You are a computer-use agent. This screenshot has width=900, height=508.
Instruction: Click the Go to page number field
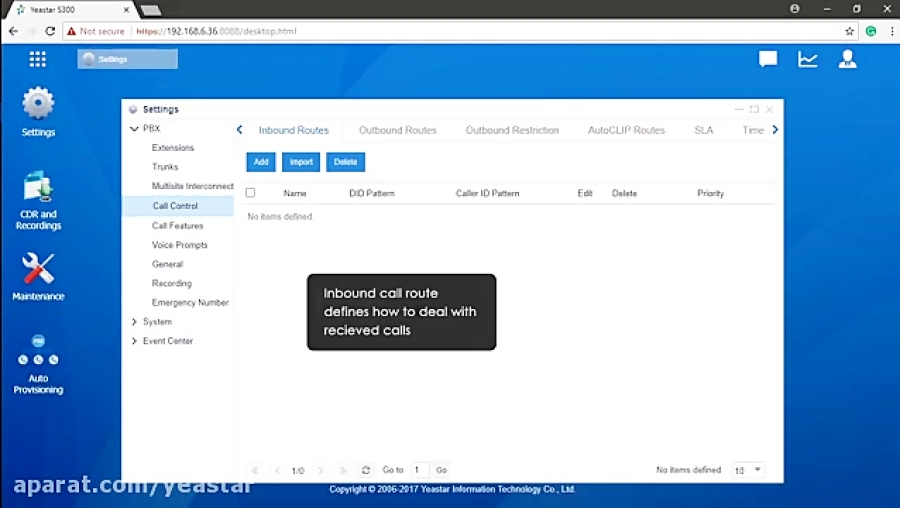420,470
